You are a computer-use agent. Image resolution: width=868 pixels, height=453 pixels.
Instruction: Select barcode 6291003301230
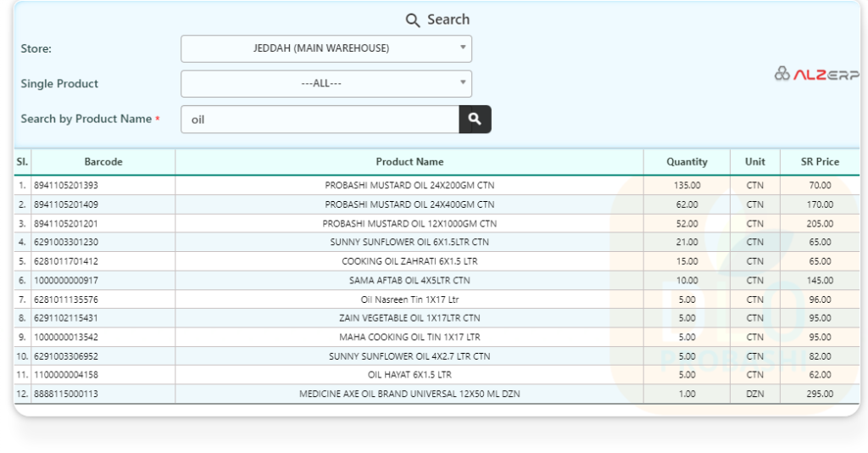point(66,242)
